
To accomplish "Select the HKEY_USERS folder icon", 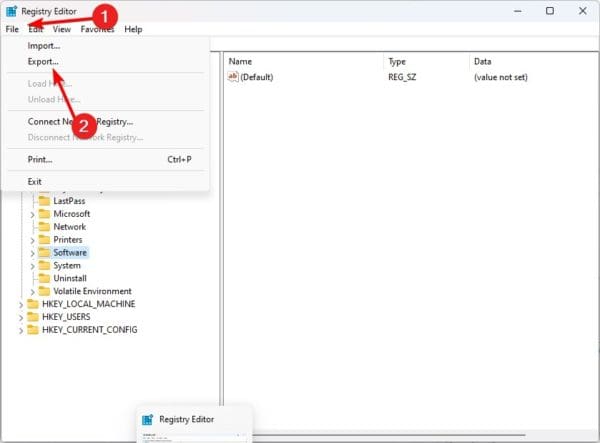I will coord(33,317).
